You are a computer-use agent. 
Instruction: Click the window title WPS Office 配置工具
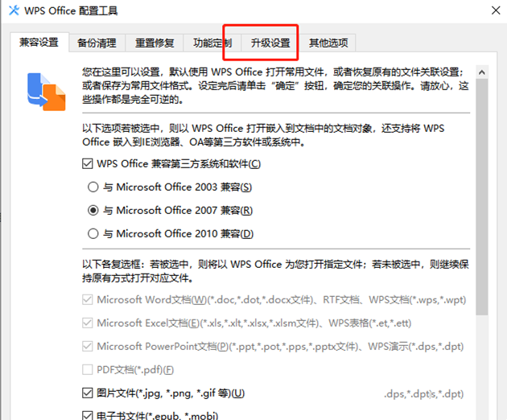click(71, 10)
